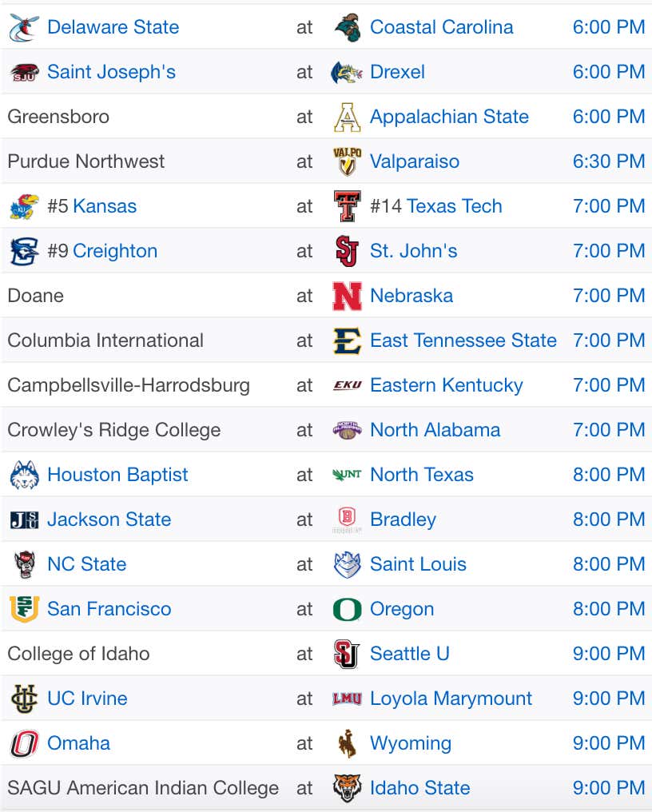Click the Valparaiso shield logo
Screen dimensions: 652x812
347,161
